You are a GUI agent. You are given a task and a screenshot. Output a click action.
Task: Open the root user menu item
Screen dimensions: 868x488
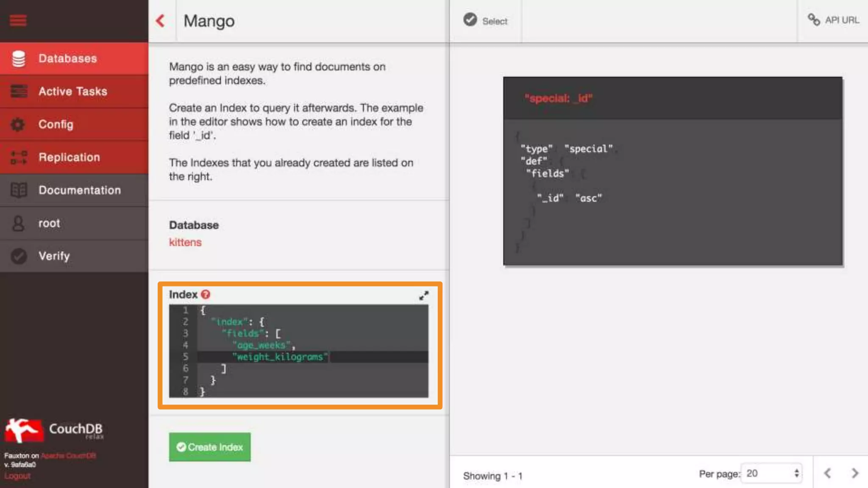49,223
